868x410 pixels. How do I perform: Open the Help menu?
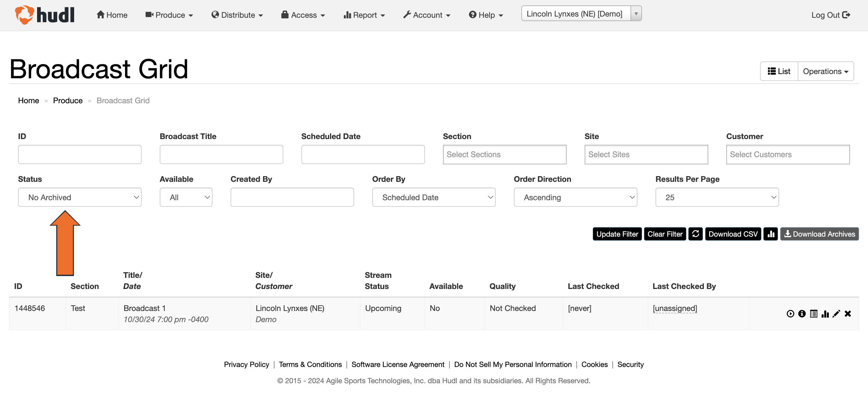(x=486, y=15)
